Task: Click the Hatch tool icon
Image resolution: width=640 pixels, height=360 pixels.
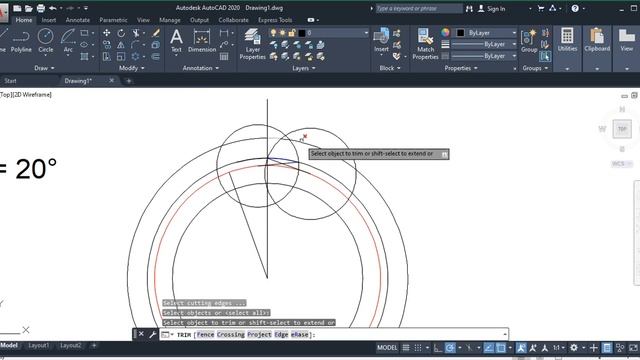Action: pyautogui.click(x=84, y=56)
